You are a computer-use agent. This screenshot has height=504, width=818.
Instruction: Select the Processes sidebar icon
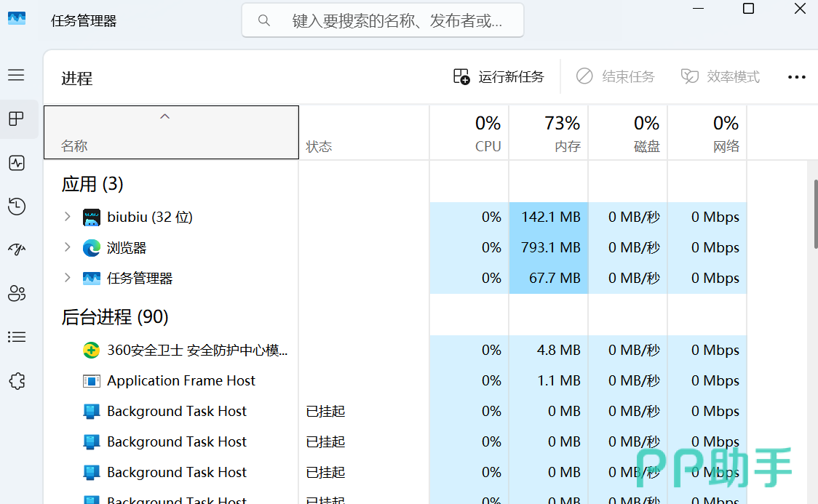click(16, 119)
